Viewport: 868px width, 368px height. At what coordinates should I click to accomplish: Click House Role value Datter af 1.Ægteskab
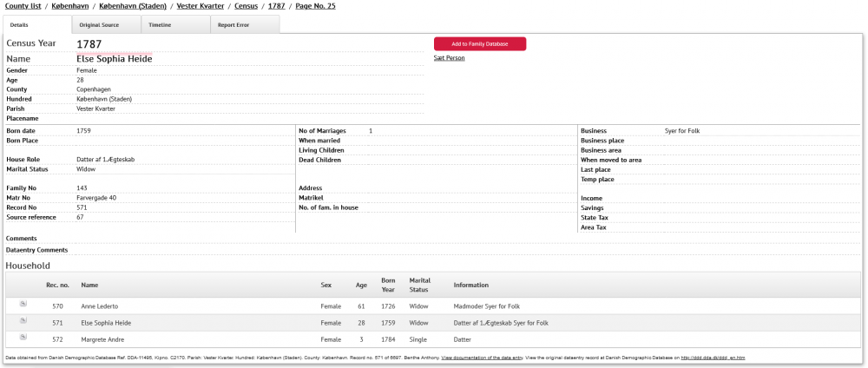pos(106,160)
